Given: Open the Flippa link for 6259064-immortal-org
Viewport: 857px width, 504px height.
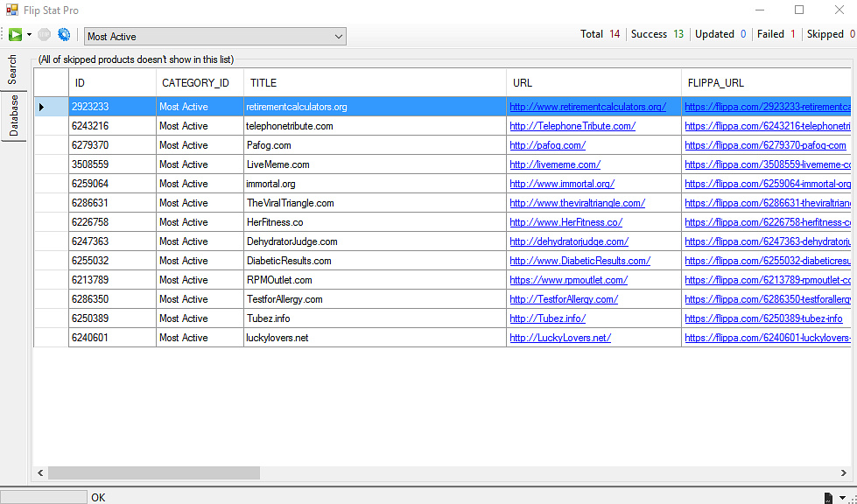Looking at the screenshot, I should click(768, 184).
